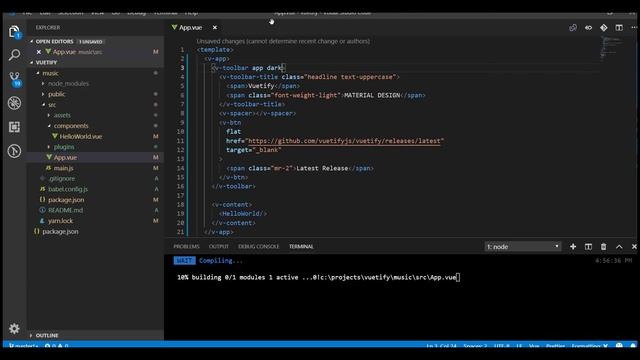The height and width of the screenshot is (360, 640).
Task: Open the Explorer view in the activity bar
Action: pyautogui.click(x=14, y=32)
